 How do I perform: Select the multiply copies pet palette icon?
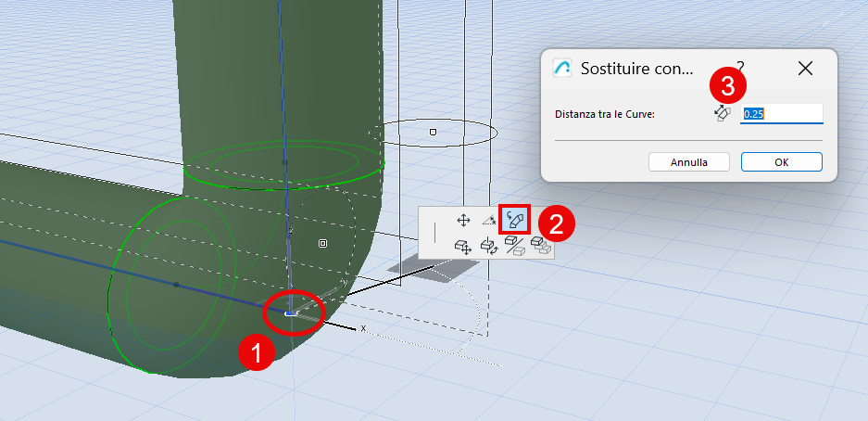[x=541, y=246]
